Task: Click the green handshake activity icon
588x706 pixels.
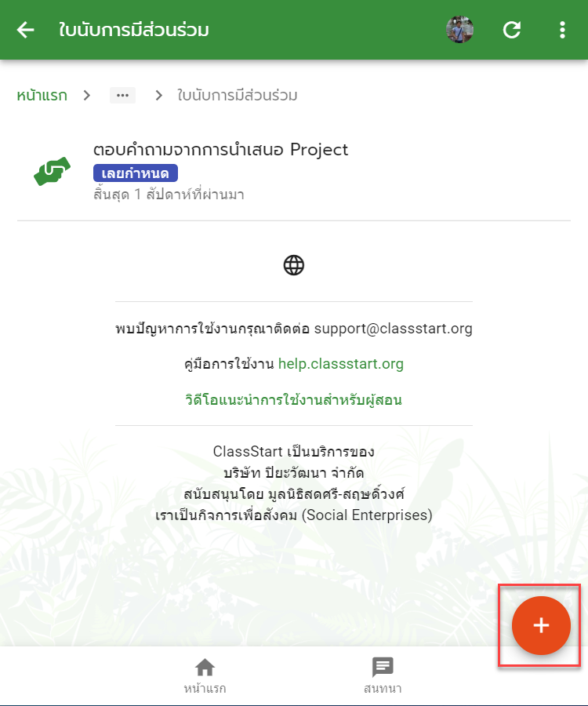Action: [53, 171]
